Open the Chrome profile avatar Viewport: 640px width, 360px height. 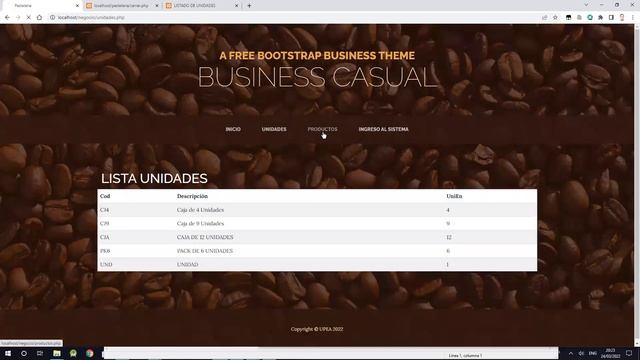point(622,18)
